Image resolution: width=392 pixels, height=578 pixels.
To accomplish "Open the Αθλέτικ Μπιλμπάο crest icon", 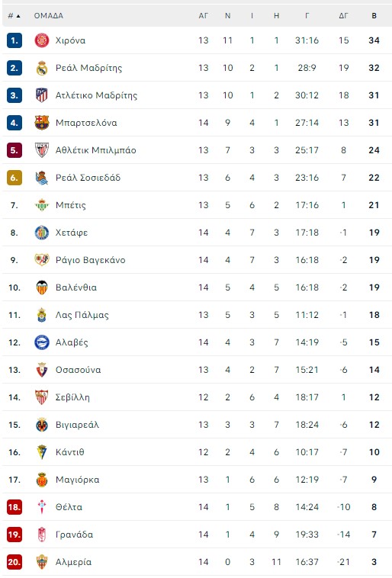I will [x=42, y=150].
